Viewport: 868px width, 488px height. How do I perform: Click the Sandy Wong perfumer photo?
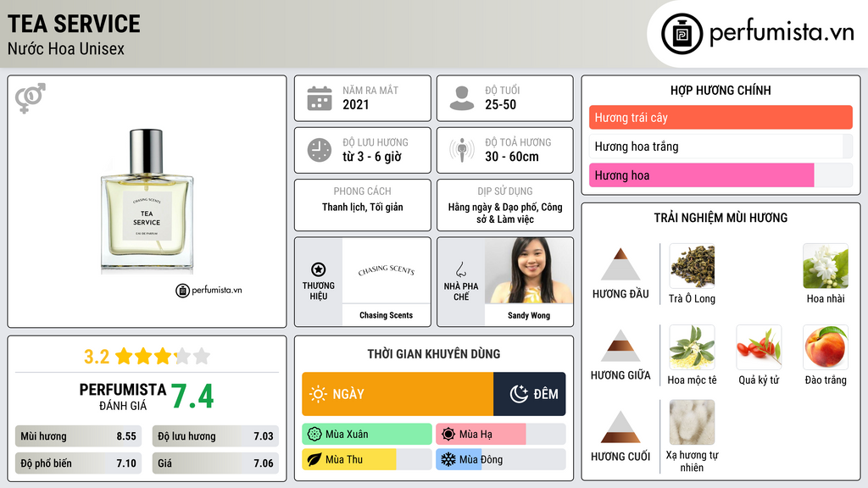[x=529, y=270]
